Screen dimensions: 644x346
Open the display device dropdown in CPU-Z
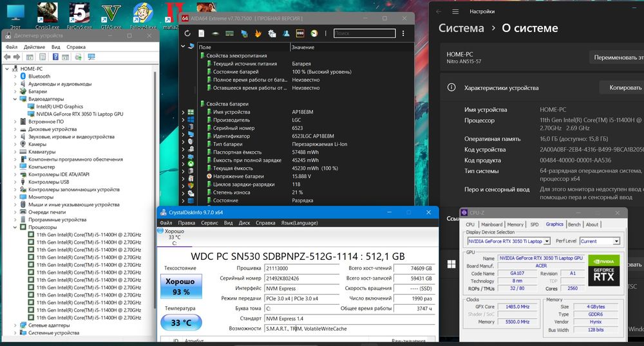coord(547,241)
